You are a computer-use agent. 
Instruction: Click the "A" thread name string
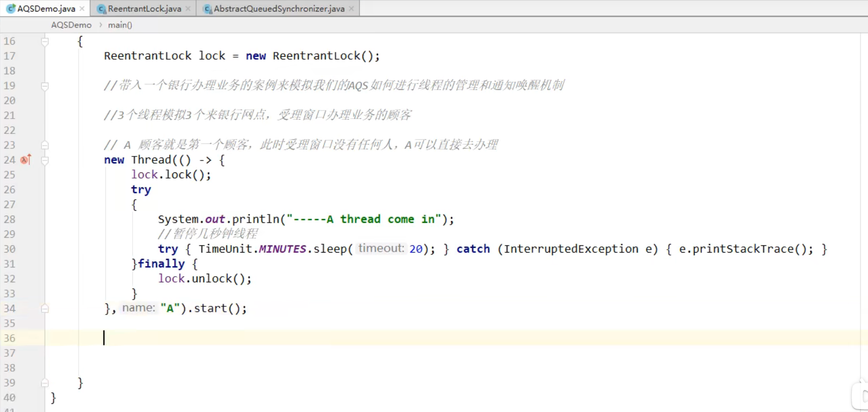coord(170,309)
